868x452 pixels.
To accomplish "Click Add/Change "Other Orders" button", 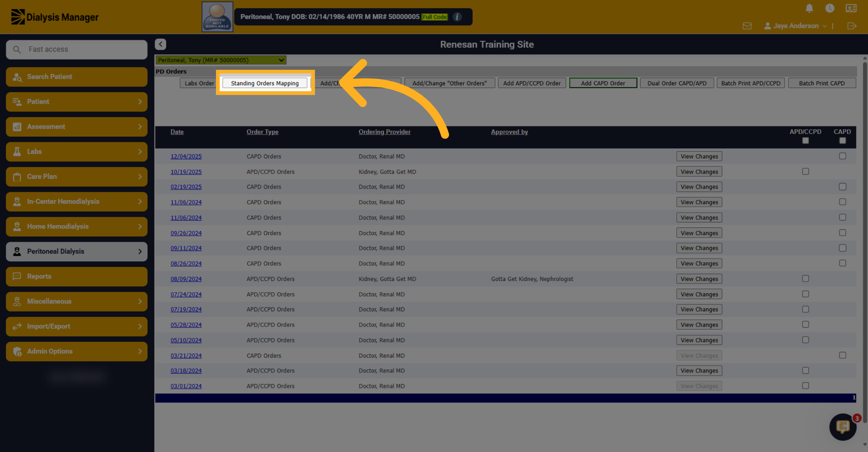I will 450,83.
